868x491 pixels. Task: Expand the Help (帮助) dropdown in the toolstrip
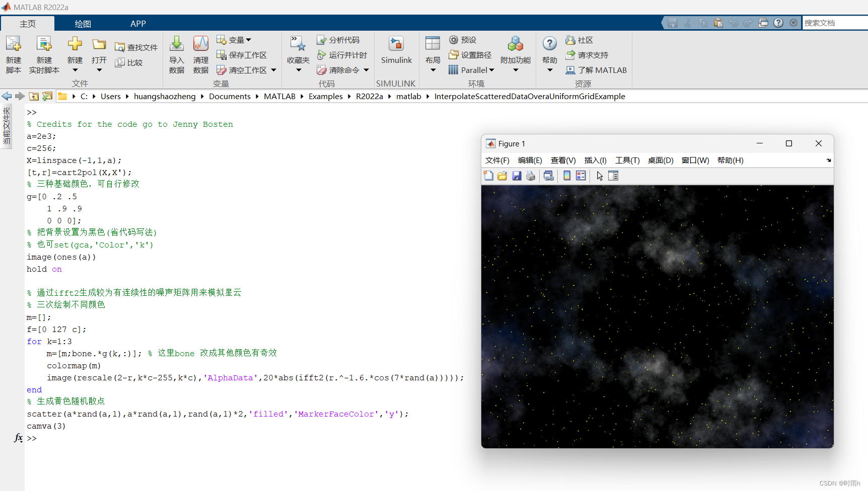point(550,70)
